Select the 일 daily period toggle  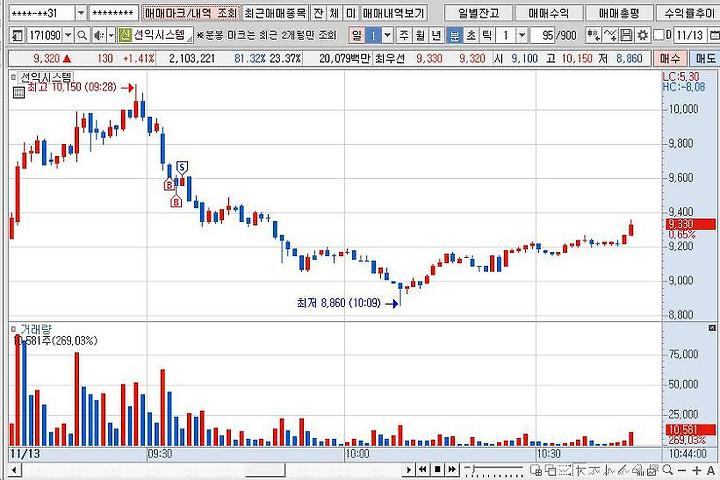(x=356, y=35)
